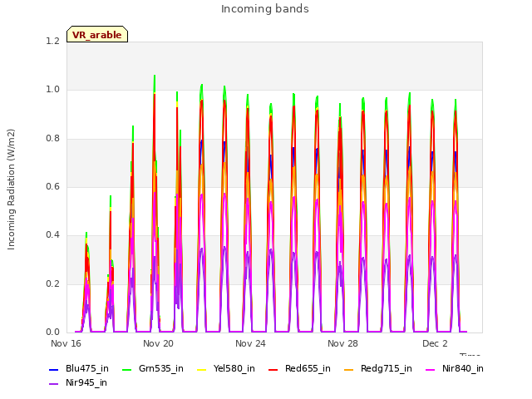Toggle the Nir945_in legend entry

point(78,383)
